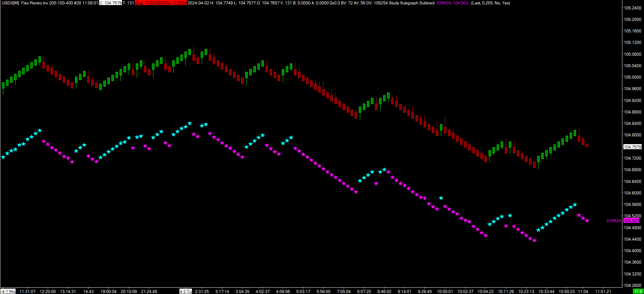Click the 21:24:48 time axis label
Image resolution: width=644 pixels, height=294 pixels.
(149, 291)
